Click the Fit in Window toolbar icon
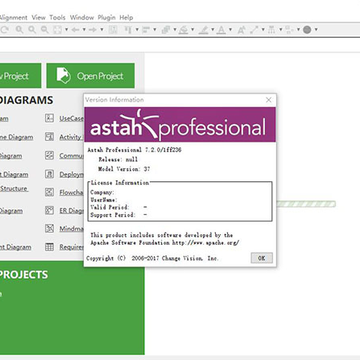The image size is (360, 360). pyautogui.click(x=57, y=30)
